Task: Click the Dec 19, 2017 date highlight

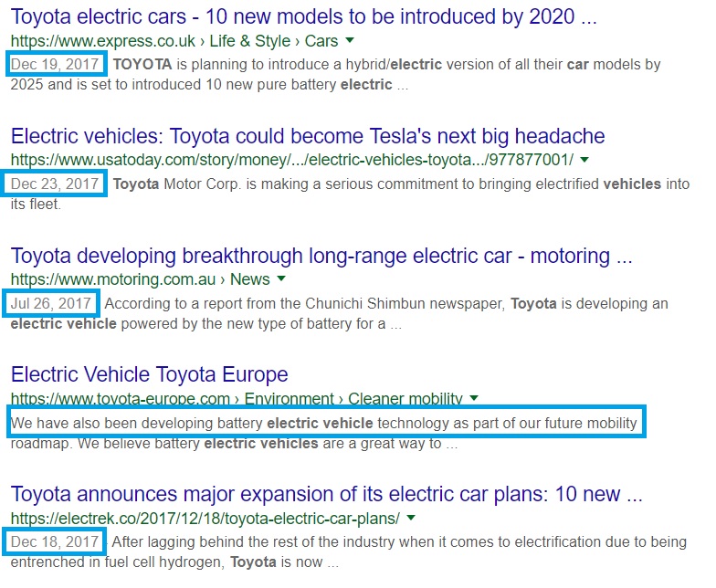Action: [57, 64]
